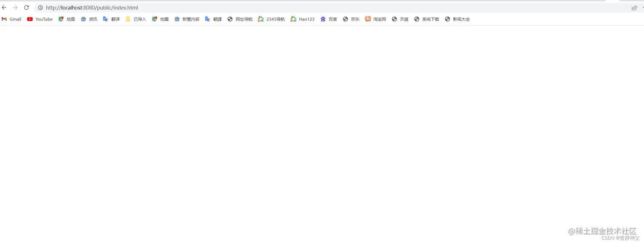The height and width of the screenshot is (243, 644).
Task: Open the 新聞內容 bookmark
Action: (x=187, y=19)
